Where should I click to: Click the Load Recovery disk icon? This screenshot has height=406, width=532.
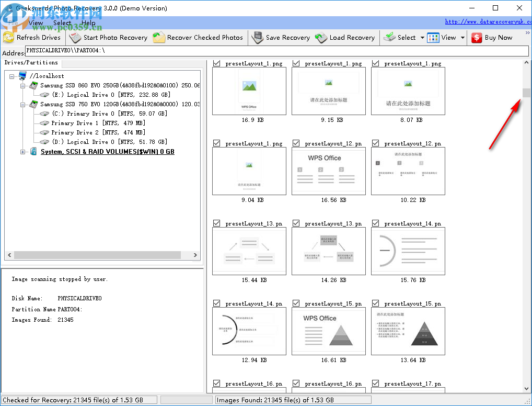(x=321, y=37)
